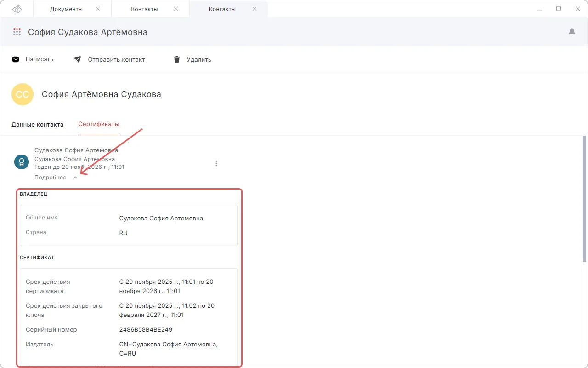The height and width of the screenshot is (368, 588).
Task: Switch to the Документы window tab
Action: click(x=66, y=9)
